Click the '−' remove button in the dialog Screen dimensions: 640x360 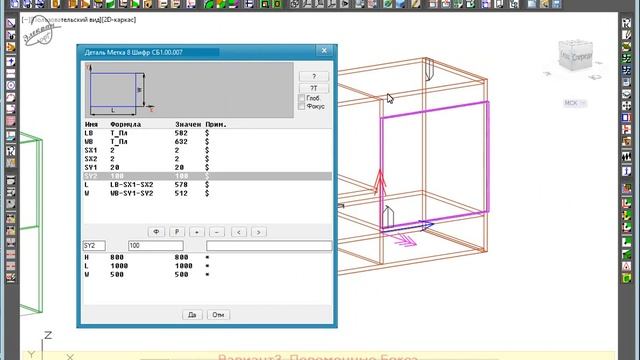[x=217, y=232]
